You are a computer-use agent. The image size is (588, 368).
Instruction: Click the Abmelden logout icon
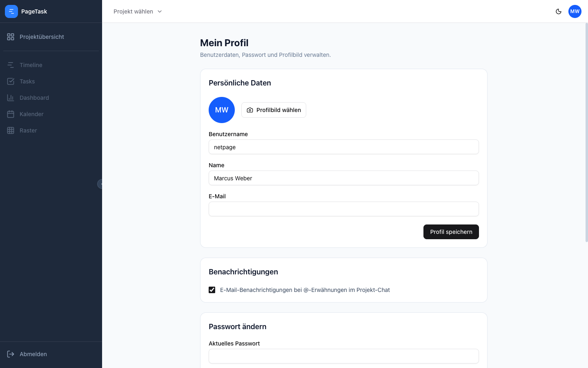[x=11, y=354]
